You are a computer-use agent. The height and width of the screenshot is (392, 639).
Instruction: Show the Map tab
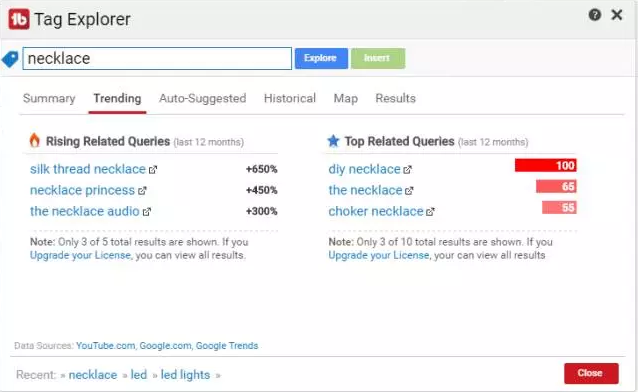(x=346, y=99)
